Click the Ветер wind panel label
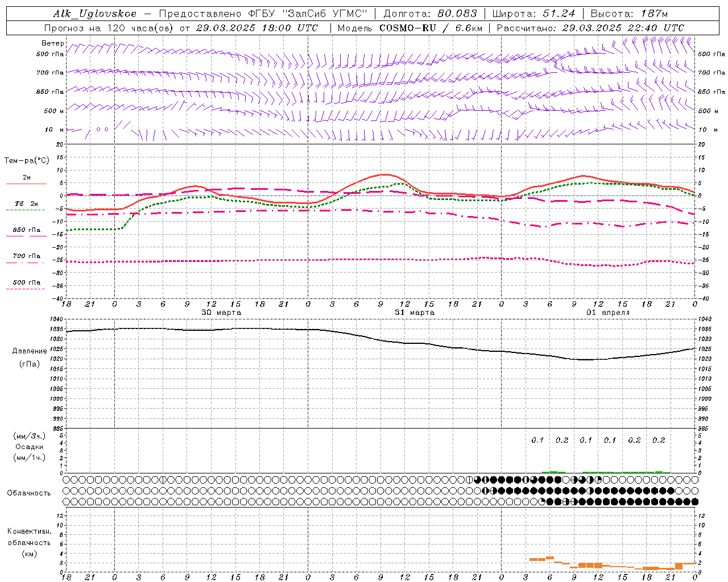The width and height of the screenshot is (728, 582). [52, 43]
